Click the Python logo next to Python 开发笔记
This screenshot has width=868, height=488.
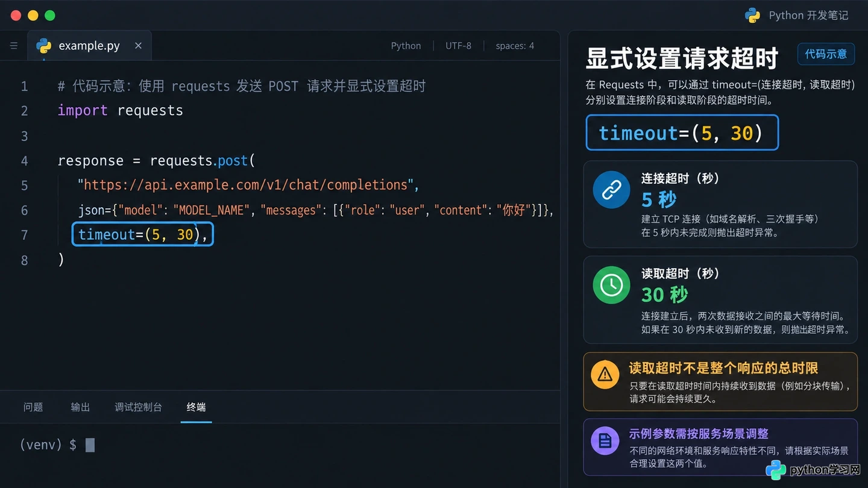752,15
